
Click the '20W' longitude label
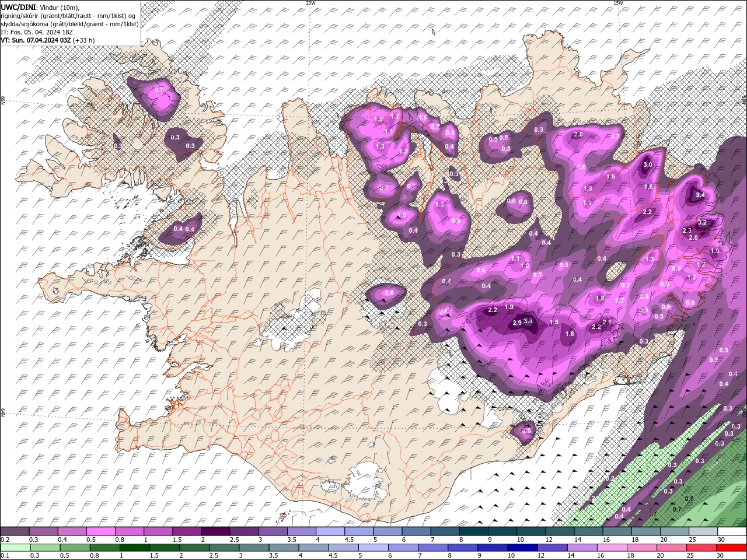(310, 3)
